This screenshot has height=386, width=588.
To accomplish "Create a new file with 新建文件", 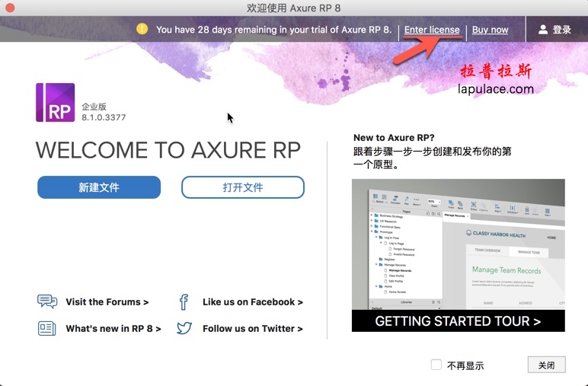I will [99, 187].
